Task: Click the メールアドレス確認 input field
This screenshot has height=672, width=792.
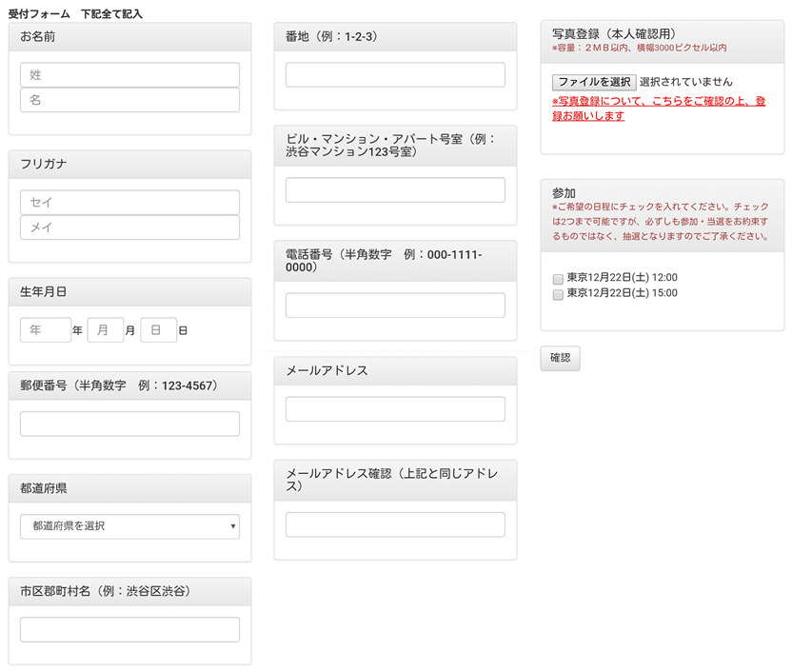Action: pos(395,524)
